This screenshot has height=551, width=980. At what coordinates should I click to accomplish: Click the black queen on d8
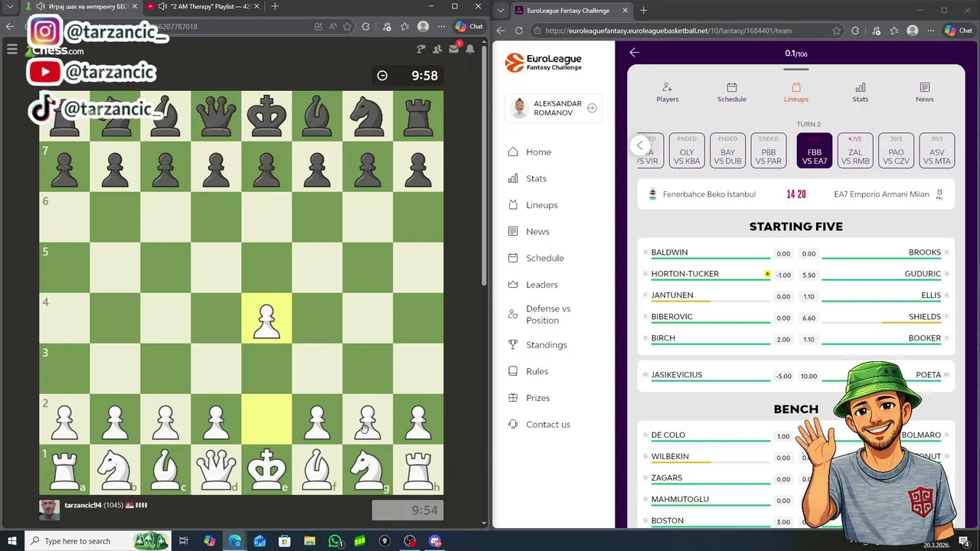pyautogui.click(x=216, y=116)
